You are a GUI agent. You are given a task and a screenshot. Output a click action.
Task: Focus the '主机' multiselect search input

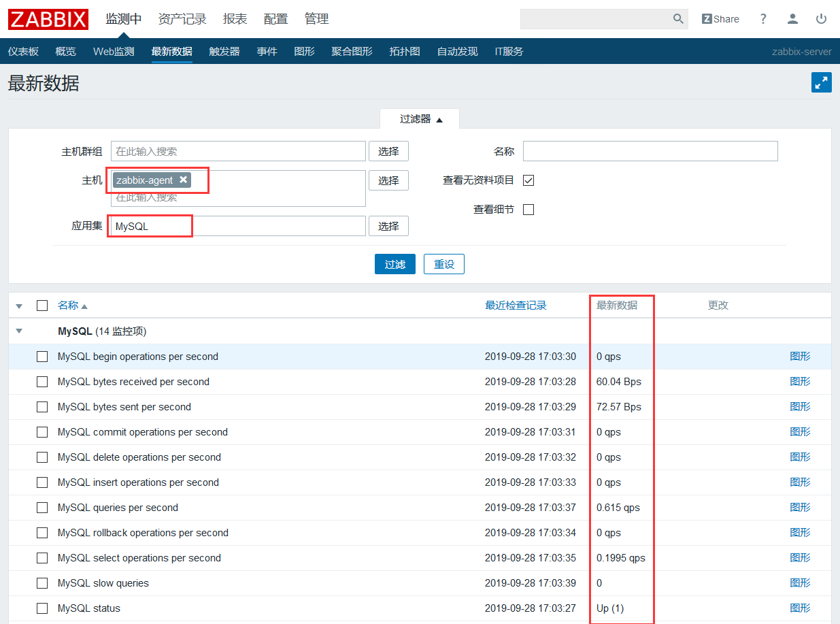(x=238, y=197)
